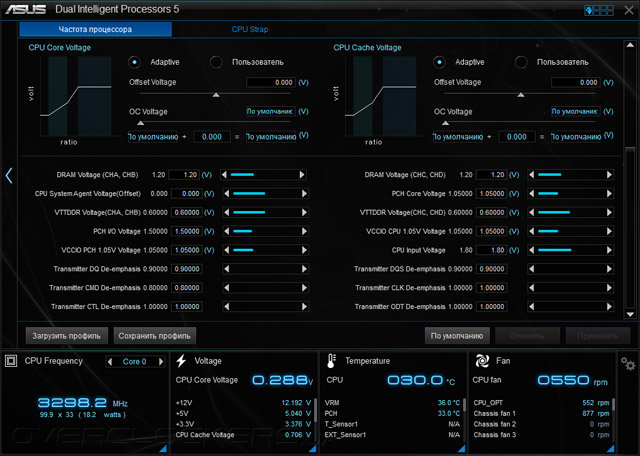Click main panel scrollbar up arrow
640x456 pixels.
coord(630,44)
